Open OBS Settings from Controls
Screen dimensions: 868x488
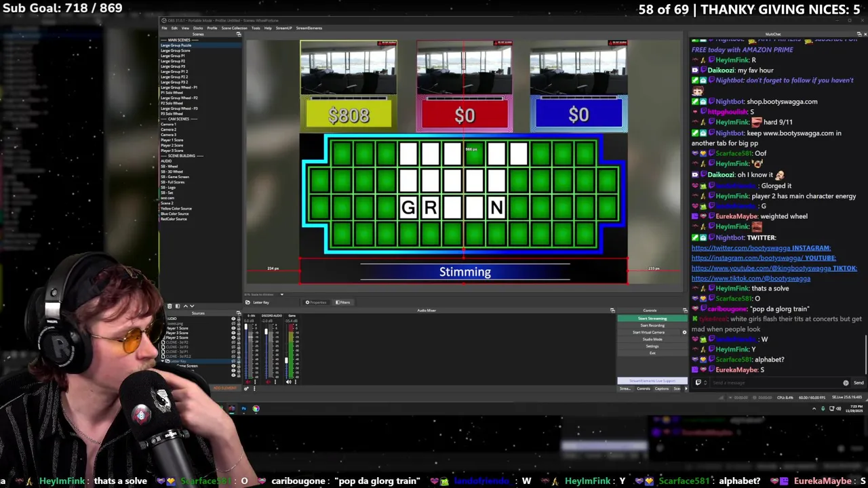click(652, 346)
